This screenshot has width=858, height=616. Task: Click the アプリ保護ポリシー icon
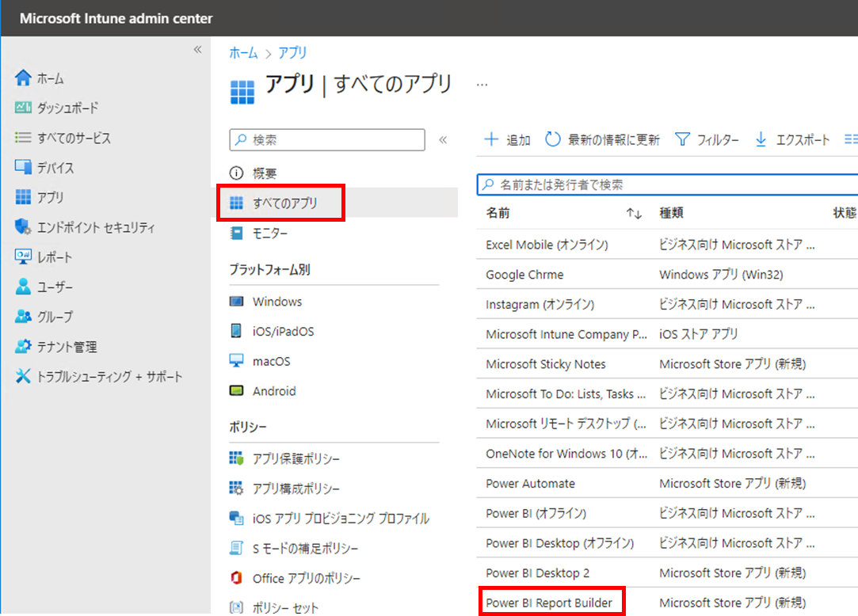(x=236, y=458)
